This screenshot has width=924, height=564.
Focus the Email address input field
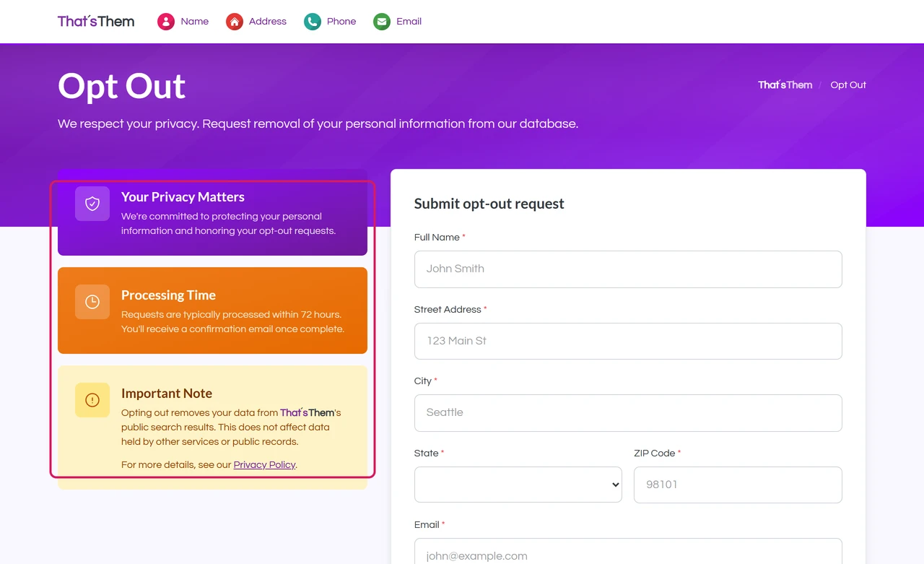point(628,552)
